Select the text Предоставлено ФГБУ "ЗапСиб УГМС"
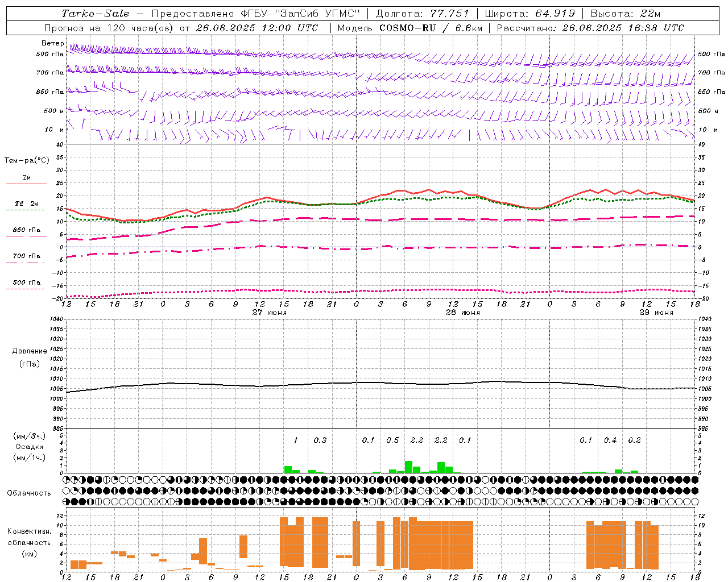This screenshot has height=582, width=728. [x=255, y=14]
